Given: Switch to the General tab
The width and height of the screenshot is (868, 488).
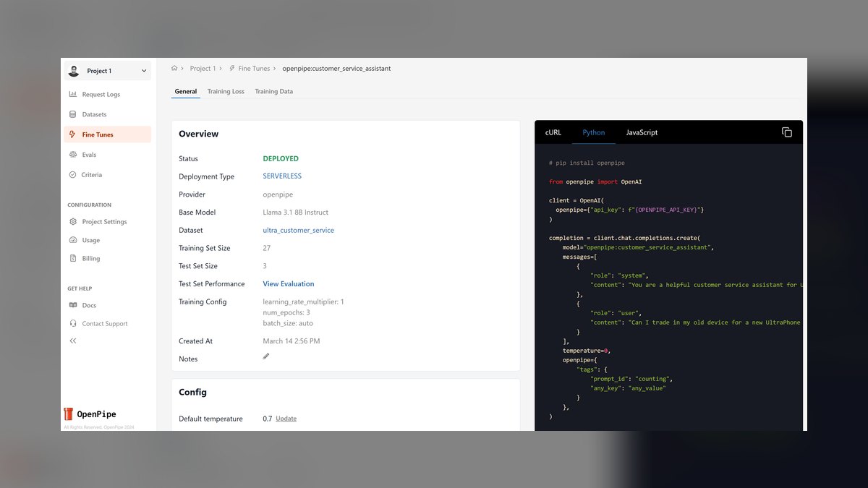Looking at the screenshot, I should pos(186,92).
